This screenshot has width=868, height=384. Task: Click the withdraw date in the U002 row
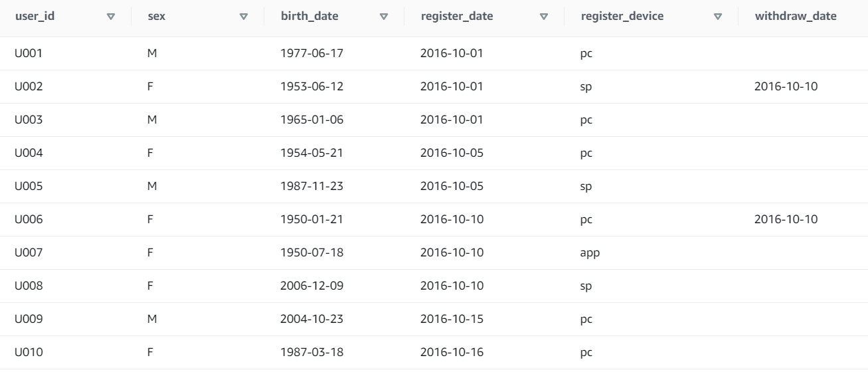coord(786,86)
